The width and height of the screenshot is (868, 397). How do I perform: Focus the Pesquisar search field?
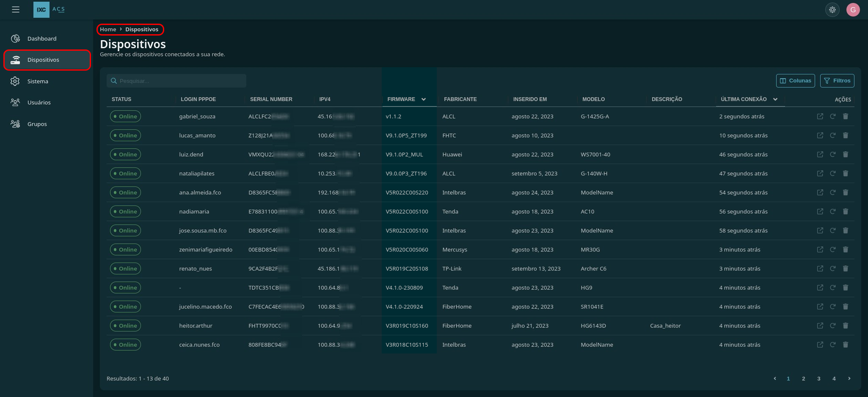pyautogui.click(x=176, y=81)
